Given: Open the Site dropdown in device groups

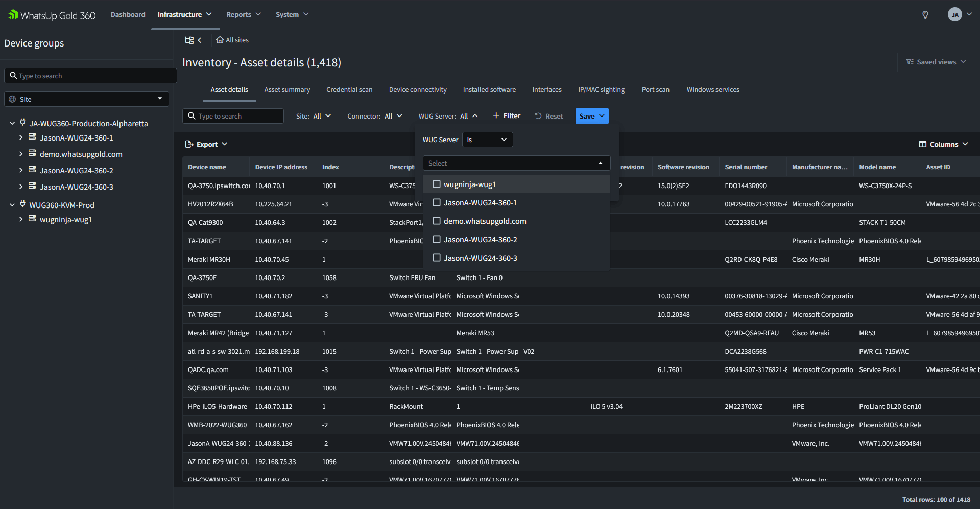Looking at the screenshot, I should (86, 99).
